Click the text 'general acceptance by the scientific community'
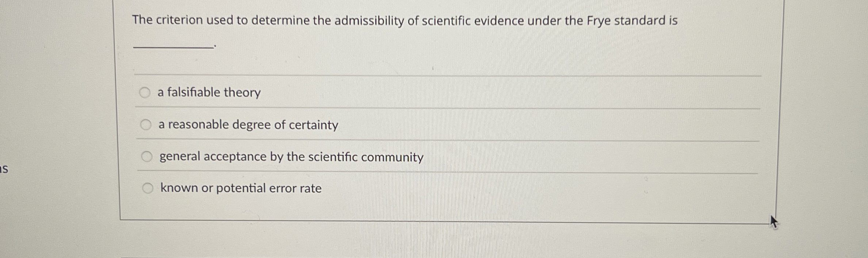Screen dimensions: 868x258 click(291, 157)
